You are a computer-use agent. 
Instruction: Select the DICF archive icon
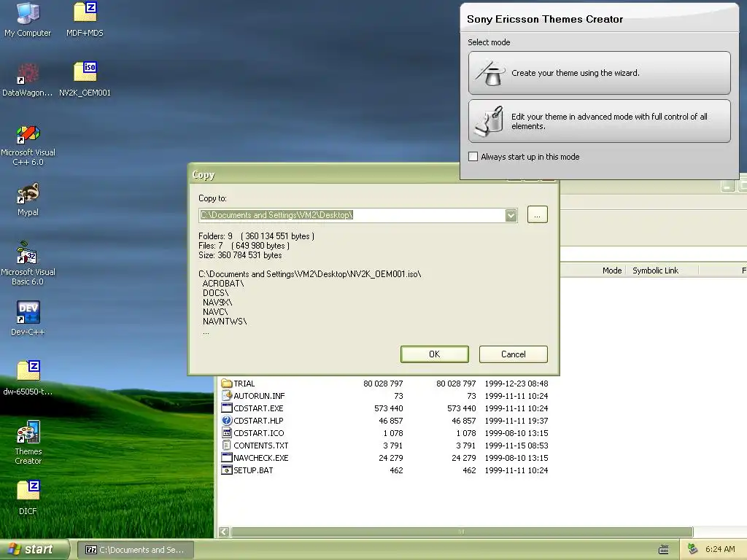click(x=28, y=497)
